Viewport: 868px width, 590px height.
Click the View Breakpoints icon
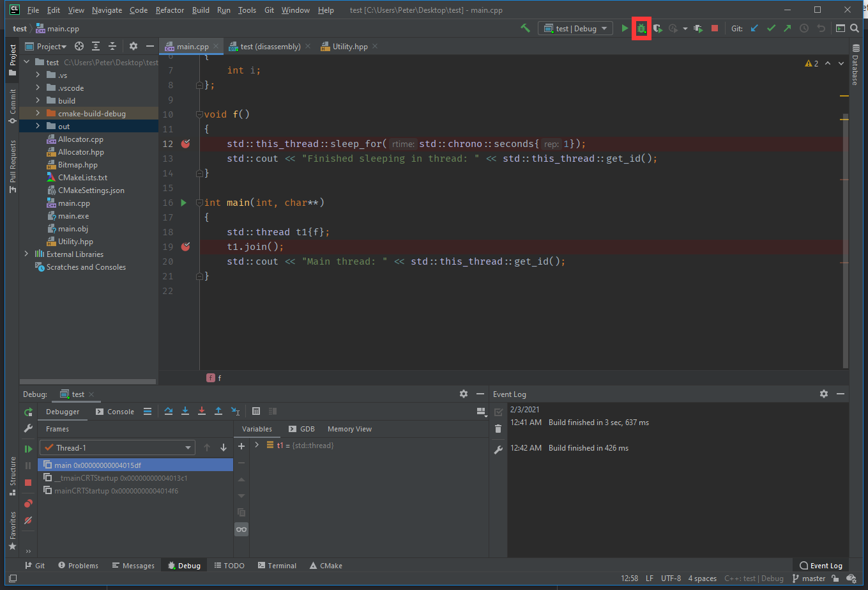tap(28, 504)
